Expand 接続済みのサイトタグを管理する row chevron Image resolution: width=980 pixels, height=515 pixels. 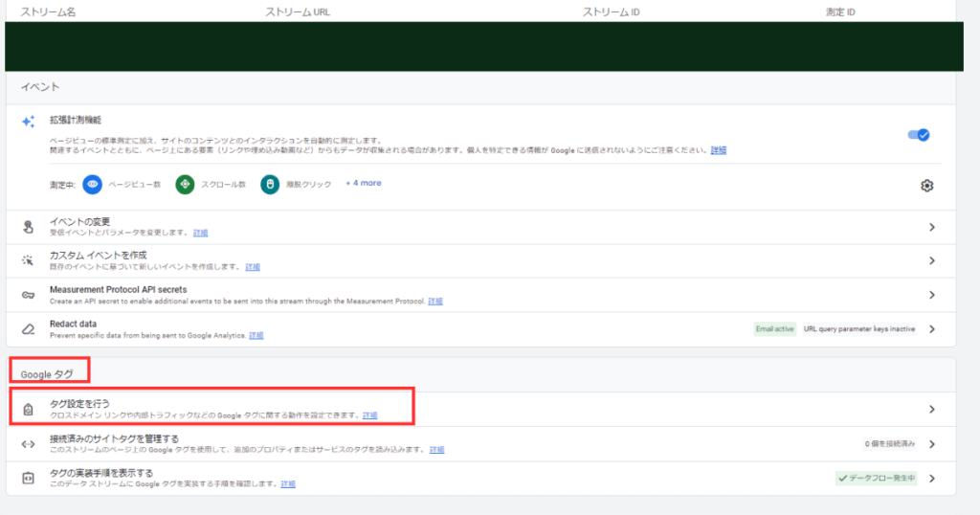(x=932, y=444)
